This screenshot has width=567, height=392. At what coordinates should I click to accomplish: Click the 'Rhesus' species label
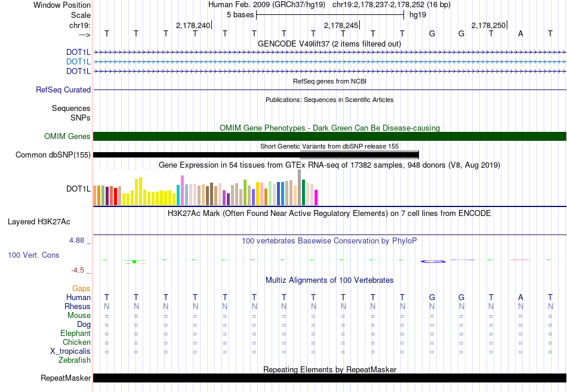pos(78,307)
